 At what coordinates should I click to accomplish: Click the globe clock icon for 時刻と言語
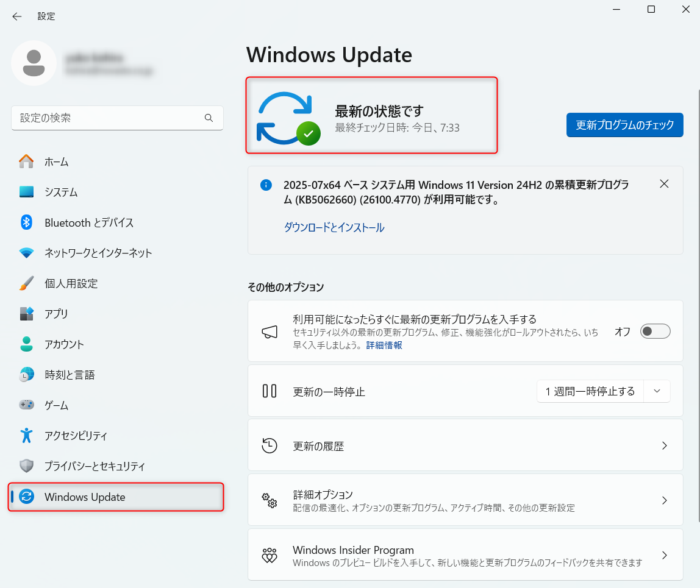26,375
